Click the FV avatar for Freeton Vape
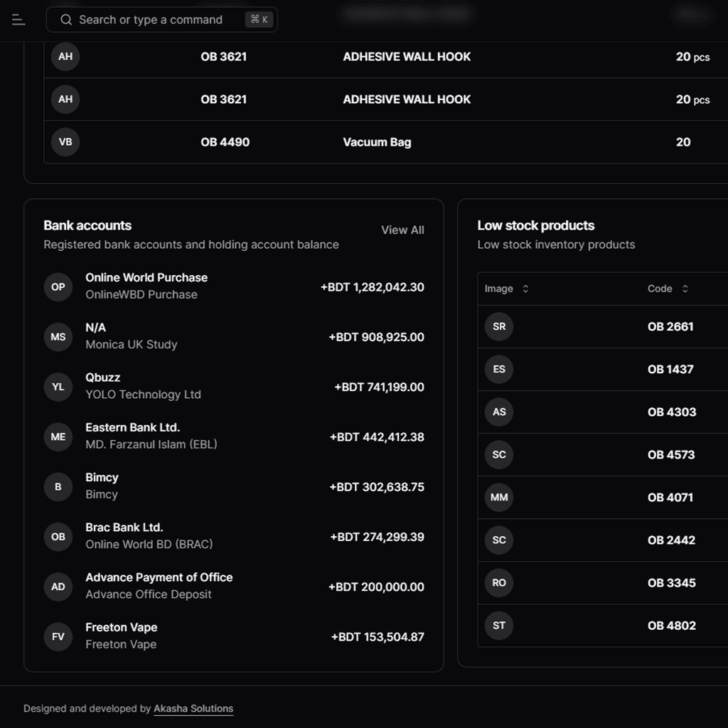This screenshot has height=728, width=728. coord(58,636)
